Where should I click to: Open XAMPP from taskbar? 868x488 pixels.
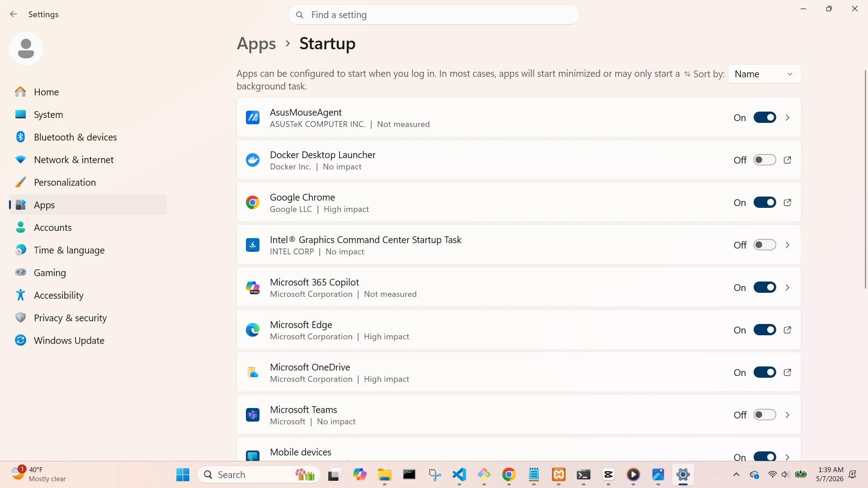(559, 474)
